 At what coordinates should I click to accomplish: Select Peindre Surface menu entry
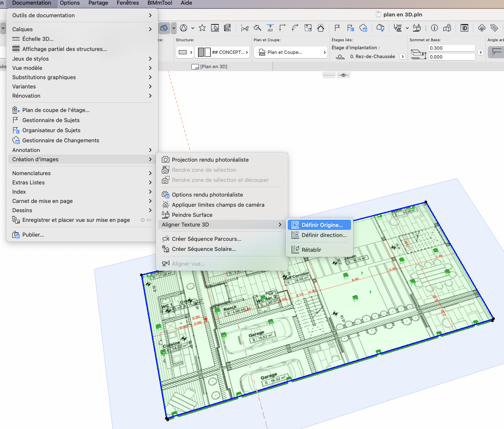point(222,215)
